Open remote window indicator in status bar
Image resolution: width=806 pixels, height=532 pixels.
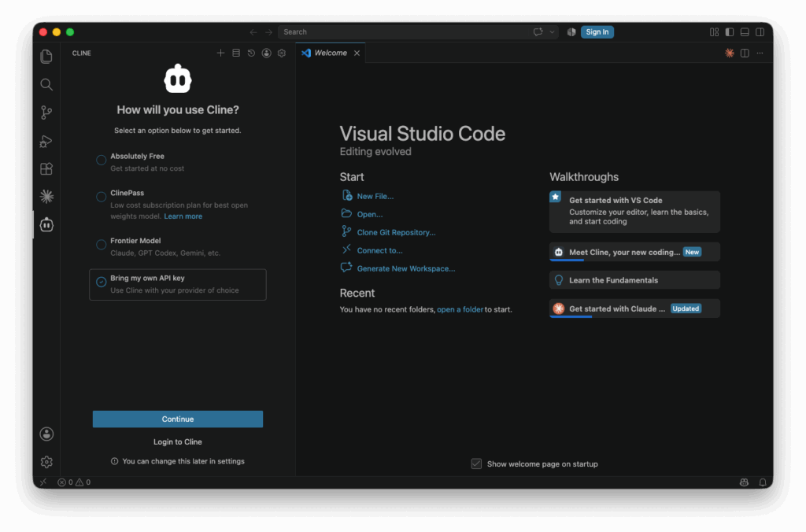coord(43,482)
